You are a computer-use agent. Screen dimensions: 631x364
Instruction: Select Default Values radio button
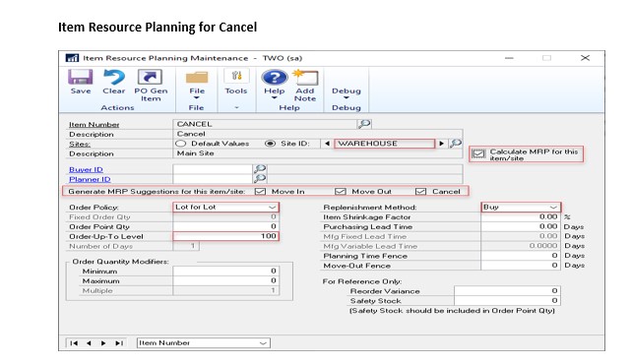pyautogui.click(x=181, y=144)
